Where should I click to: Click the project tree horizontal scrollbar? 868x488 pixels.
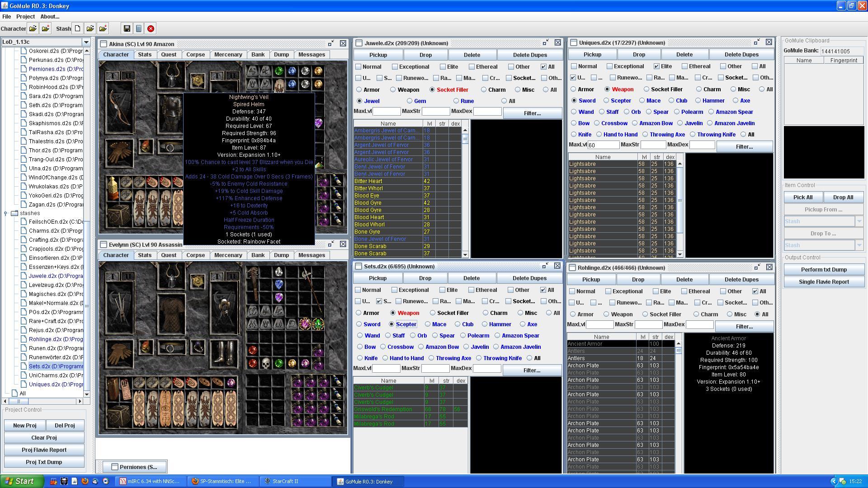pyautogui.click(x=42, y=401)
